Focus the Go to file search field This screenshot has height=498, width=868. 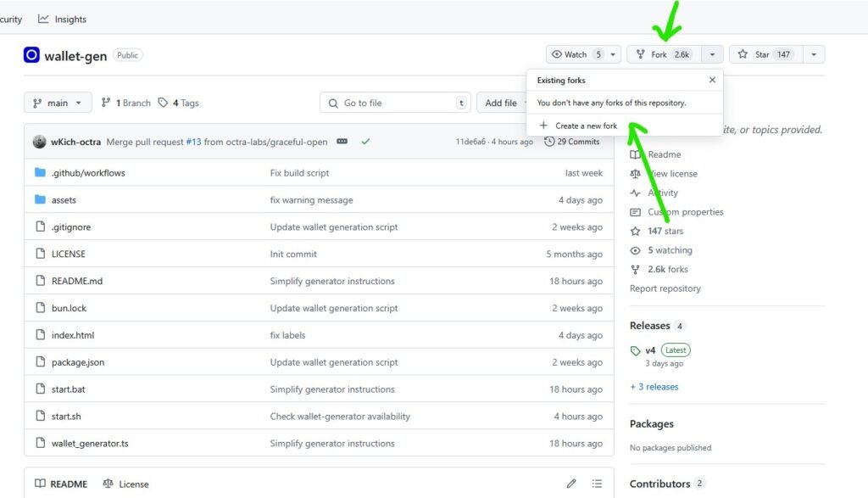point(395,103)
